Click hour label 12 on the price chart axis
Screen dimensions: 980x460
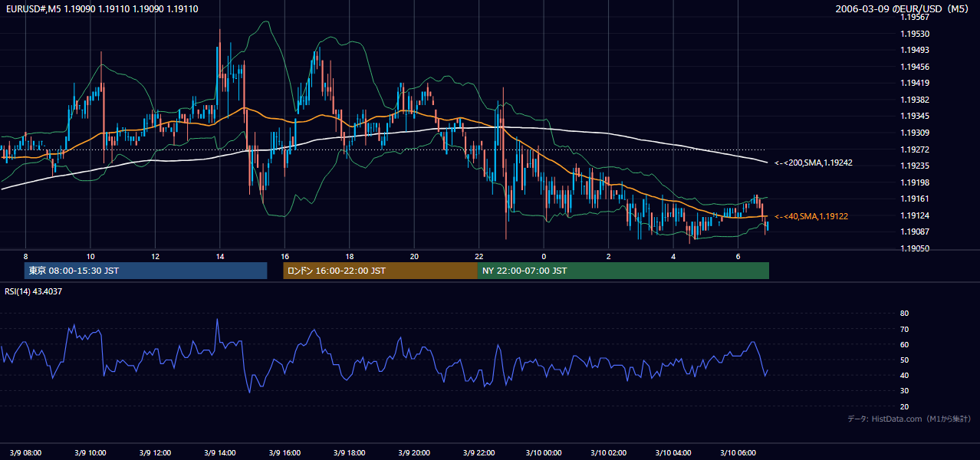(x=155, y=256)
